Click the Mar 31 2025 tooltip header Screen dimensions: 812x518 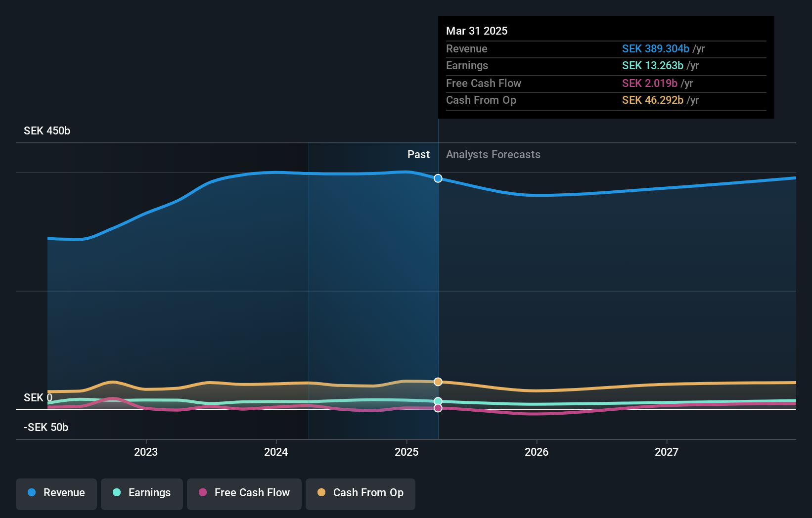click(477, 31)
